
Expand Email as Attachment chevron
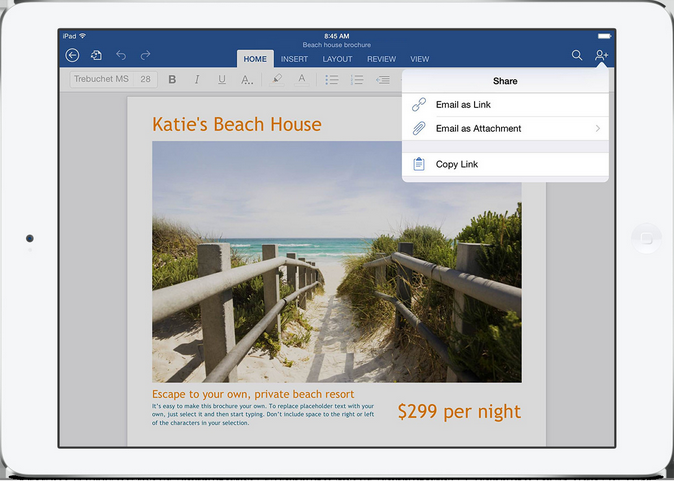point(597,129)
